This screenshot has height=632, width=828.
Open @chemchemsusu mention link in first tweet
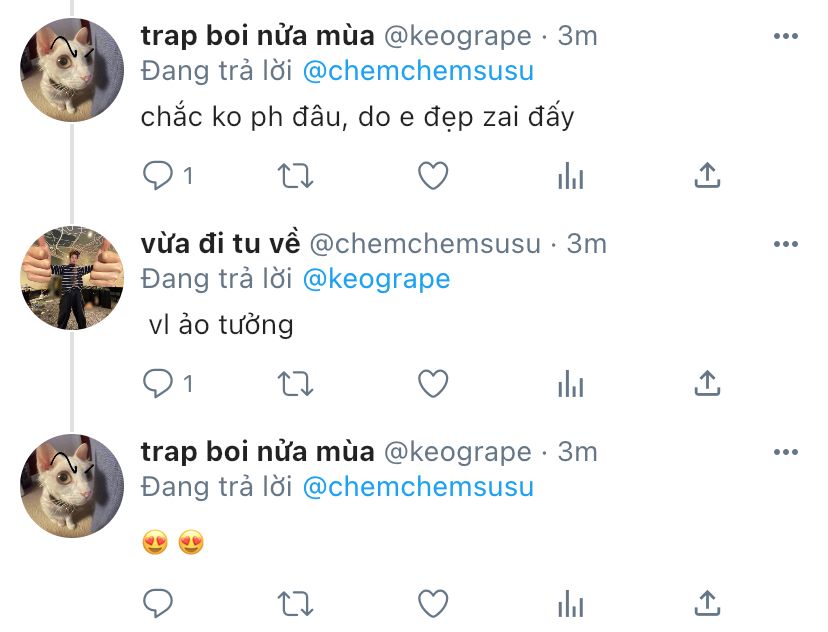[x=418, y=71]
